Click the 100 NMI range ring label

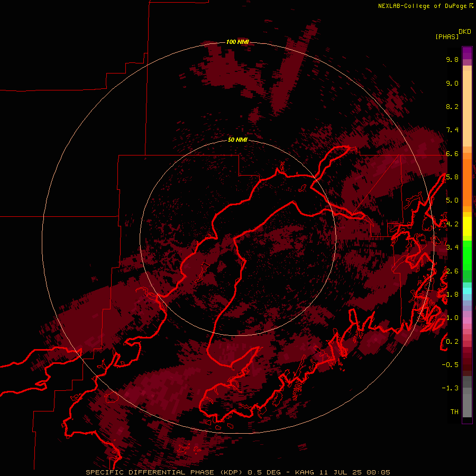[237, 42]
